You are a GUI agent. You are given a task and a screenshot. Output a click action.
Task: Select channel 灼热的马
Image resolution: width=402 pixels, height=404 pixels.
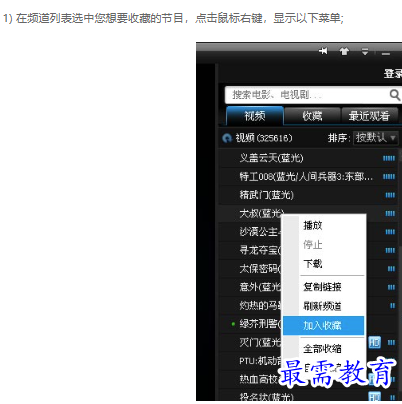(x=260, y=305)
